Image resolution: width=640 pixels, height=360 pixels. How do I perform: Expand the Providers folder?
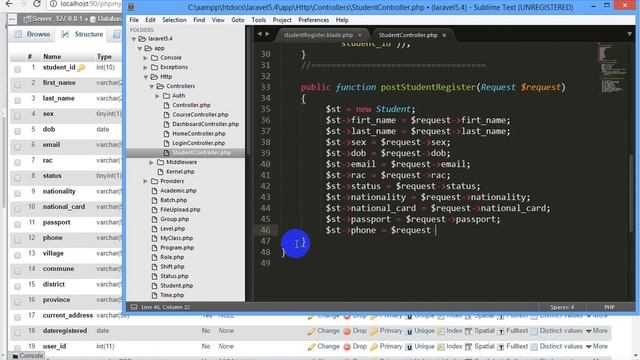click(146, 181)
